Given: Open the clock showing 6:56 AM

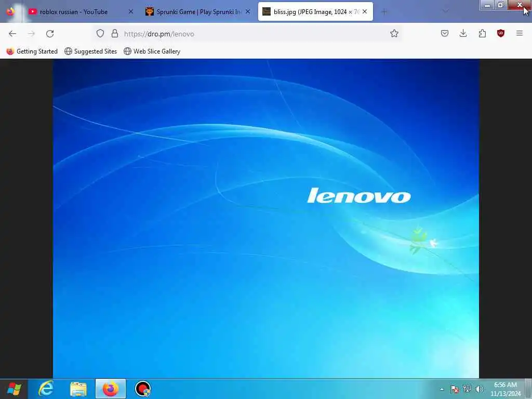Looking at the screenshot, I should [x=505, y=389].
